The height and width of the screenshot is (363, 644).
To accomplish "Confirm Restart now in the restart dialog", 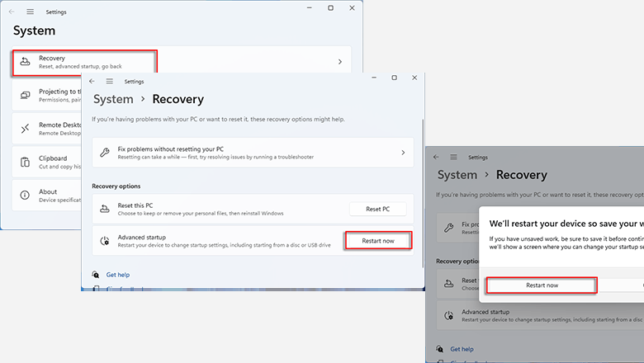I will click(x=542, y=285).
